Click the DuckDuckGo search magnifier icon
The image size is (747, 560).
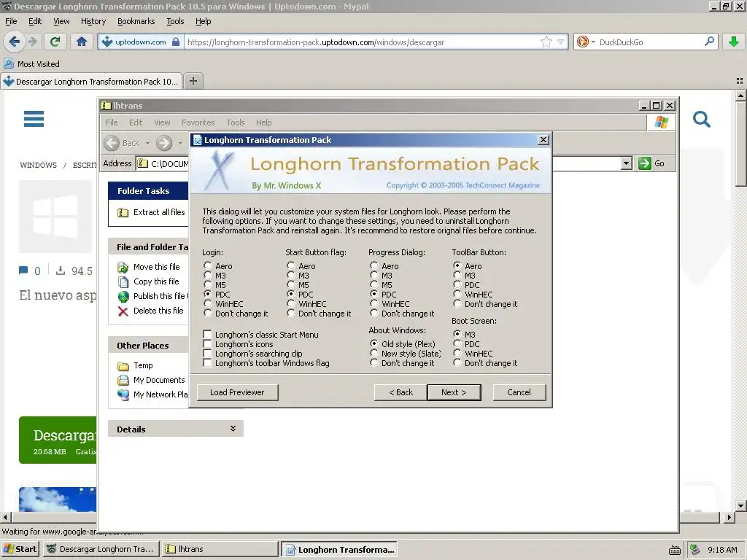click(x=709, y=42)
